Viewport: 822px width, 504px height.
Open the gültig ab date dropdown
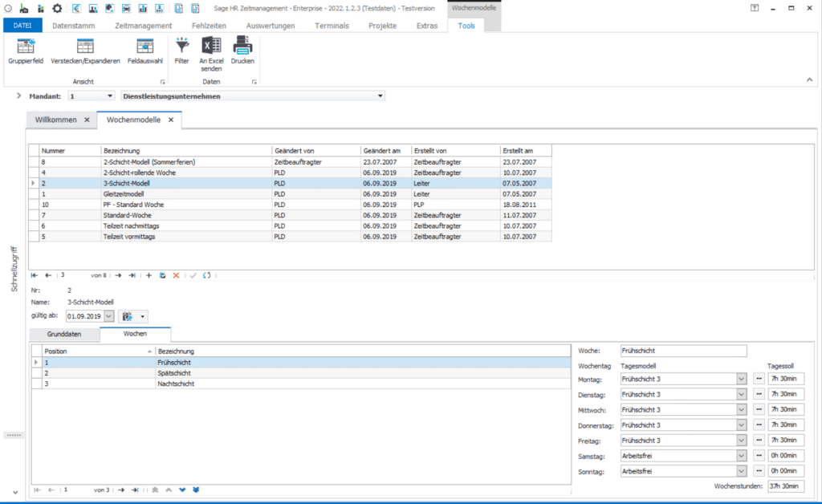108,316
